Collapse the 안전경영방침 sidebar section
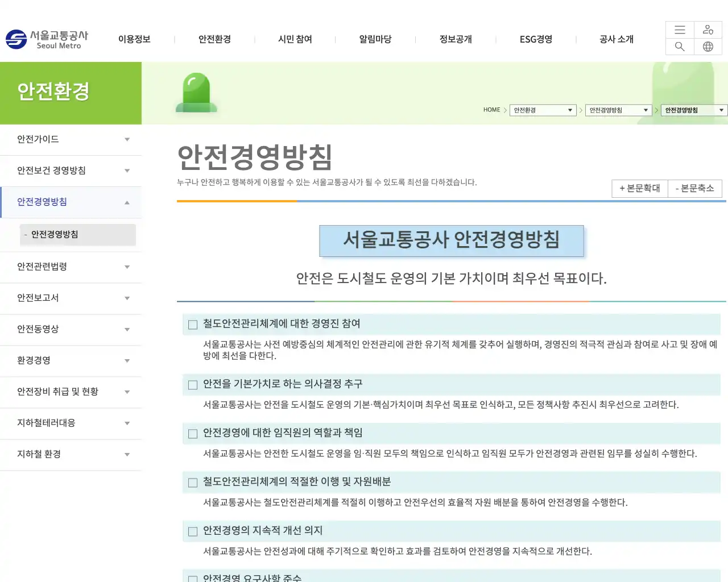 pos(71,202)
